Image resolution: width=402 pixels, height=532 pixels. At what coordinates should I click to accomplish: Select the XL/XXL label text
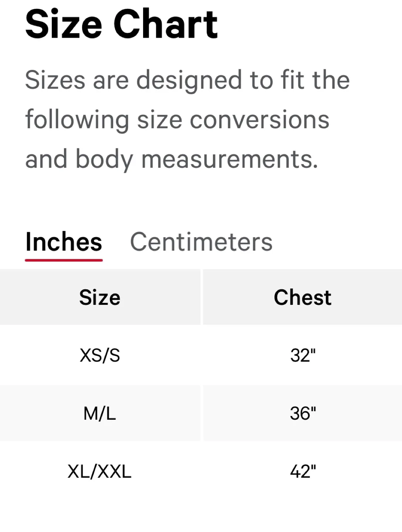click(99, 471)
